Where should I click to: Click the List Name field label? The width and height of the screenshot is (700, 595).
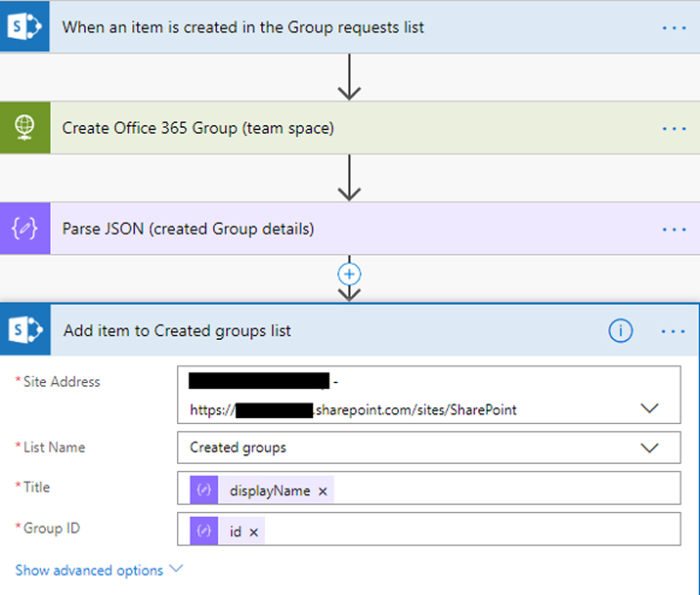[54, 447]
